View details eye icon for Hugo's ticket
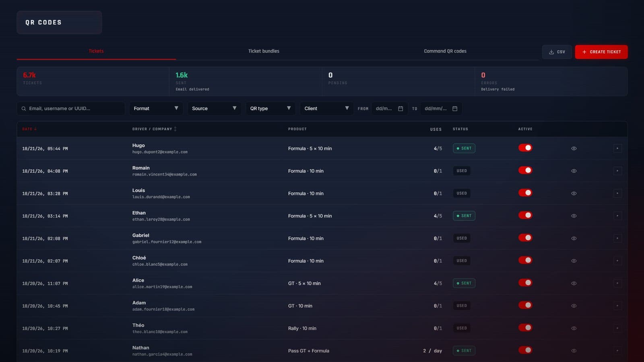Image resolution: width=644 pixels, height=362 pixels. pyautogui.click(x=574, y=148)
